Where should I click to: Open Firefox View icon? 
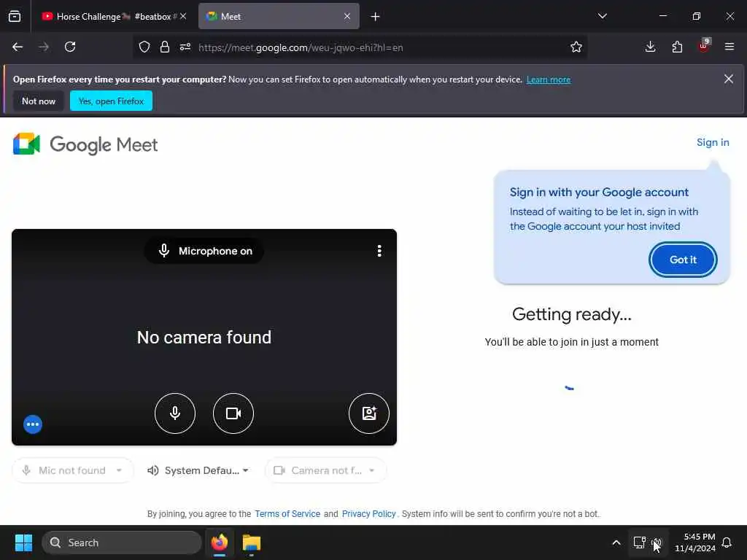(x=15, y=16)
